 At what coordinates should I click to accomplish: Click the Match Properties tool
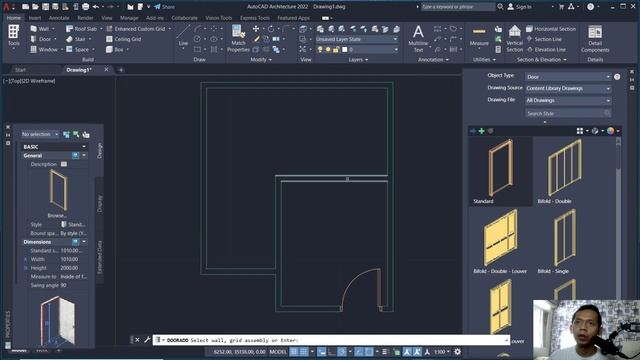pyautogui.click(x=238, y=39)
